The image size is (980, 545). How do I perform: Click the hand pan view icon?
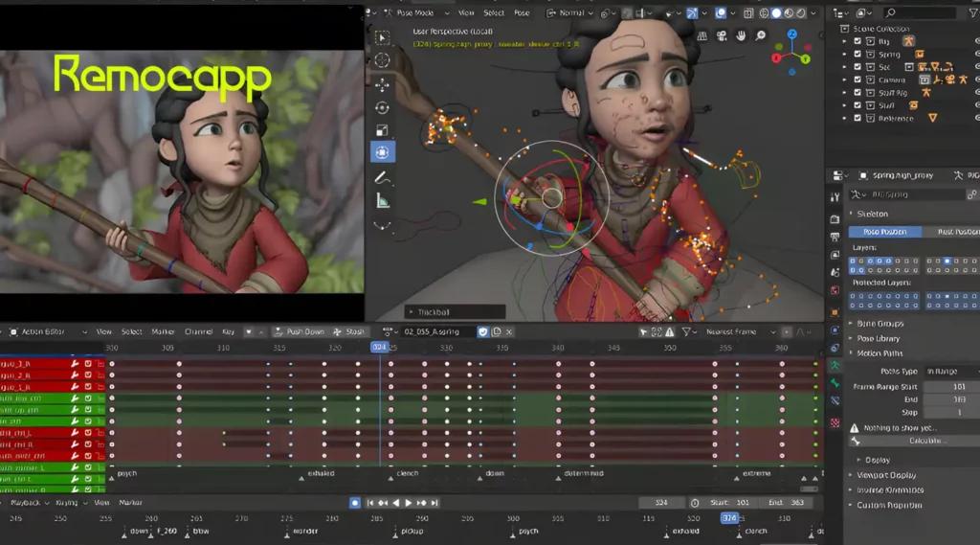(741, 36)
